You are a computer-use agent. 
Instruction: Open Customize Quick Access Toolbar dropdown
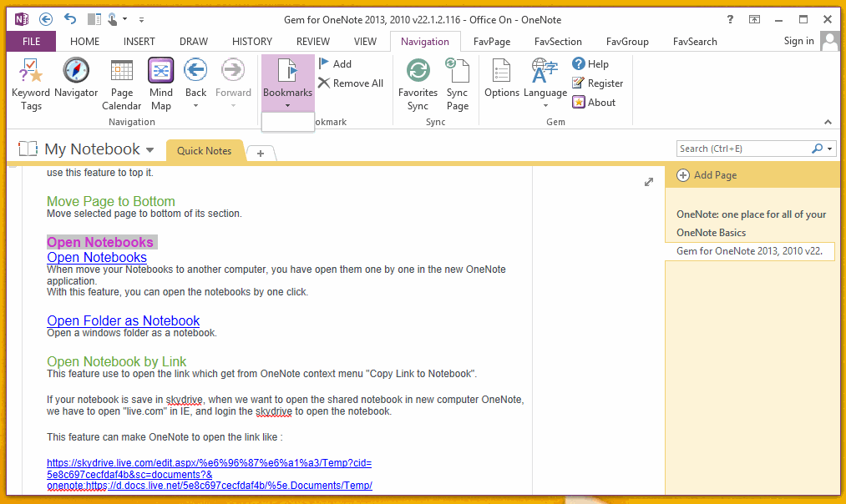click(141, 20)
